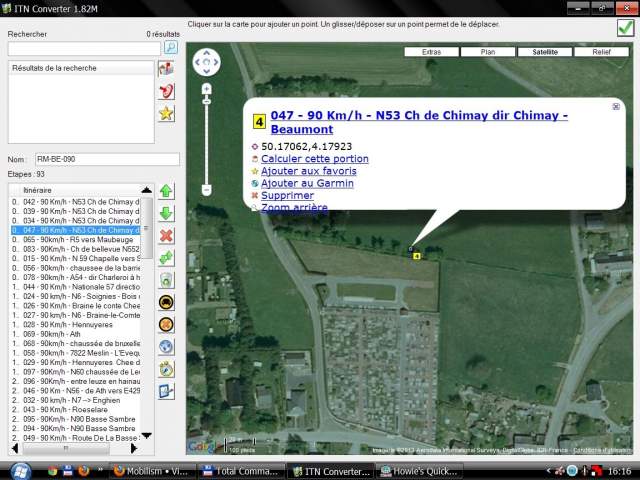Click the blue globe icon beside itinerary
Screen dimensions: 640x480
point(166,346)
